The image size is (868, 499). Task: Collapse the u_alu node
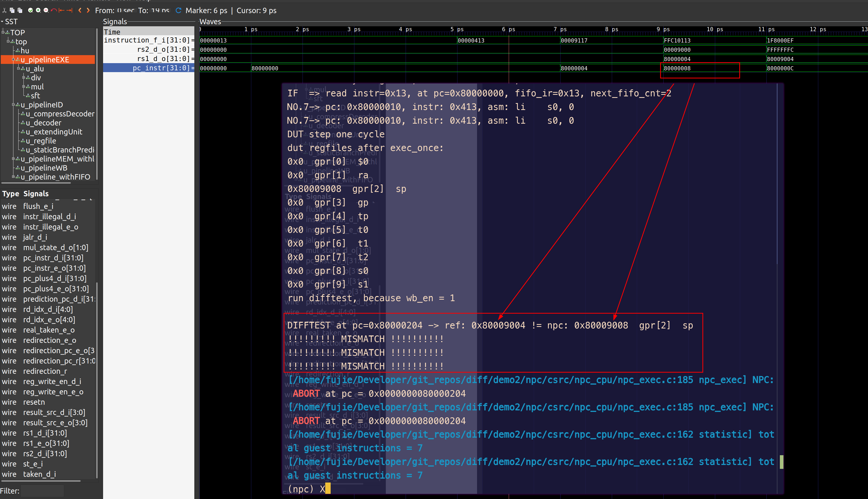click(19, 69)
